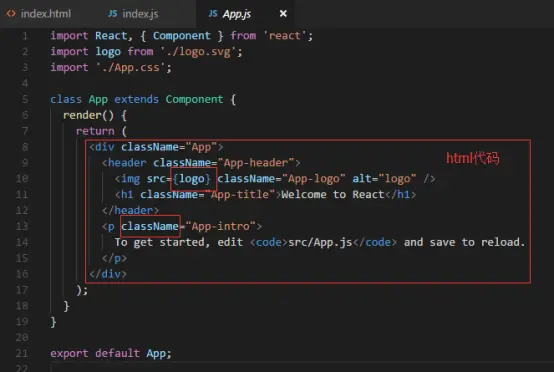Click the HTML file icon on index.html tab
Viewport: 554px width, 372px height.
(11, 14)
